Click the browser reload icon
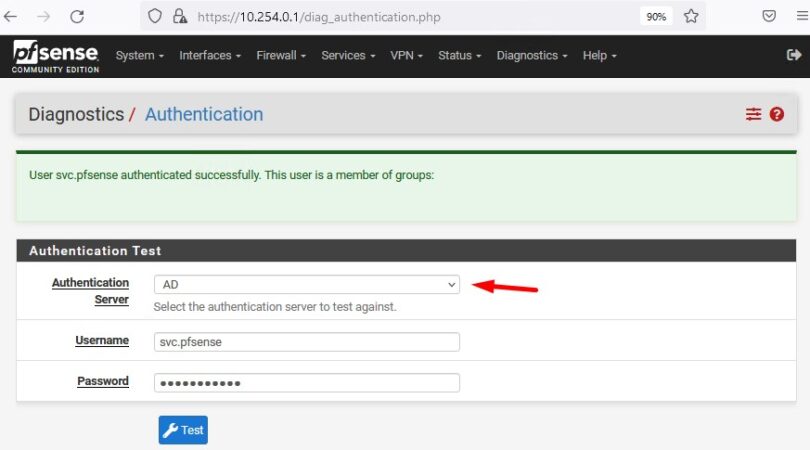The image size is (810, 450). coord(77,17)
